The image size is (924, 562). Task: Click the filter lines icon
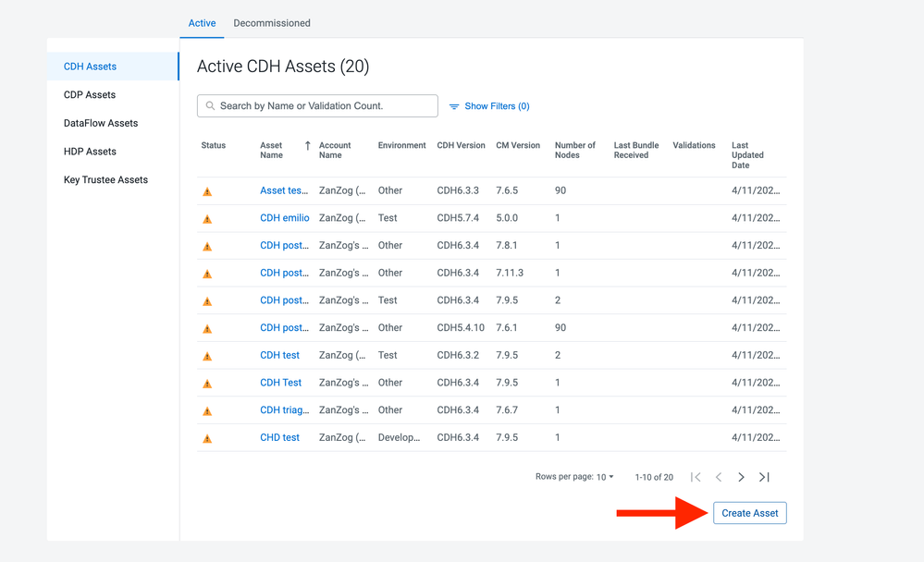454,106
